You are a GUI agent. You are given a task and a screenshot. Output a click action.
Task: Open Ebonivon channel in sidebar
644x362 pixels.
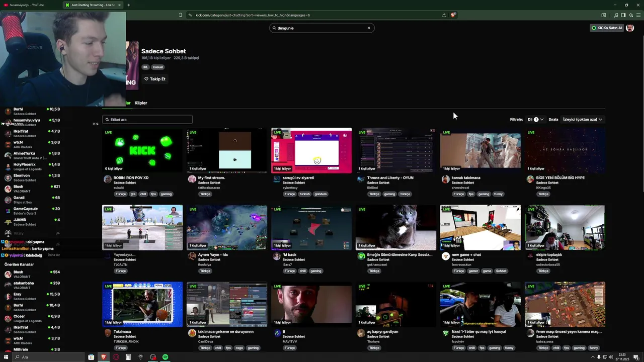click(x=32, y=177)
